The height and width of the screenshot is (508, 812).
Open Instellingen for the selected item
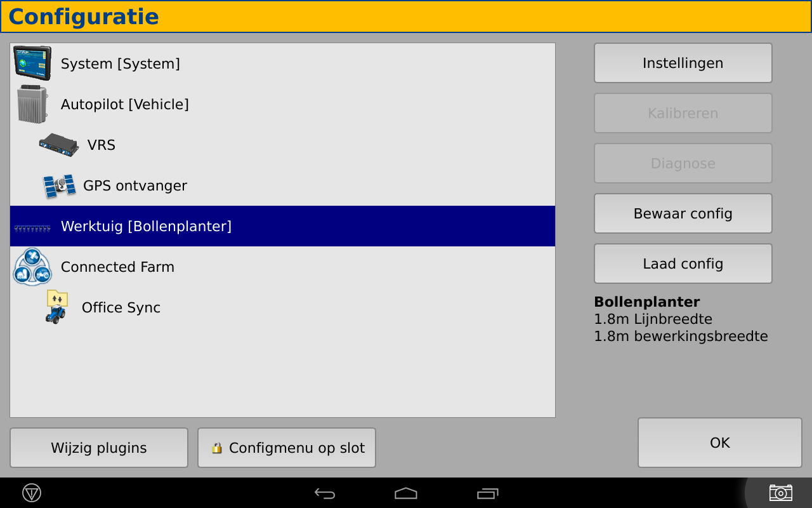[x=683, y=63]
